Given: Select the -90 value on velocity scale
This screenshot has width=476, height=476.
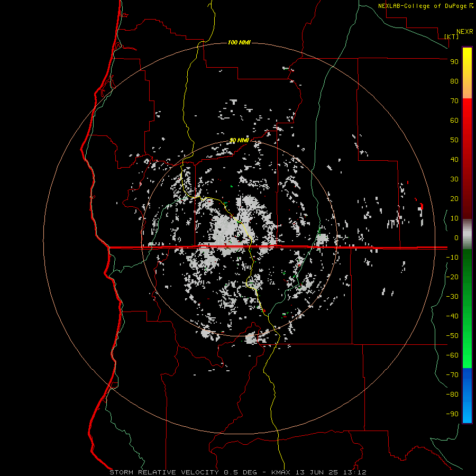Looking at the screenshot, I should click(x=452, y=414).
